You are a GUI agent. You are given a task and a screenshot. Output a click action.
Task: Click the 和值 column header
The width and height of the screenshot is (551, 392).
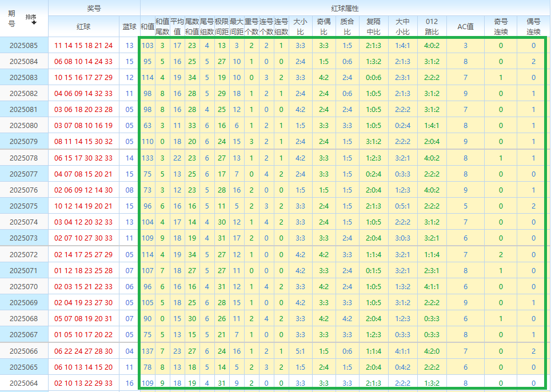[x=147, y=26]
